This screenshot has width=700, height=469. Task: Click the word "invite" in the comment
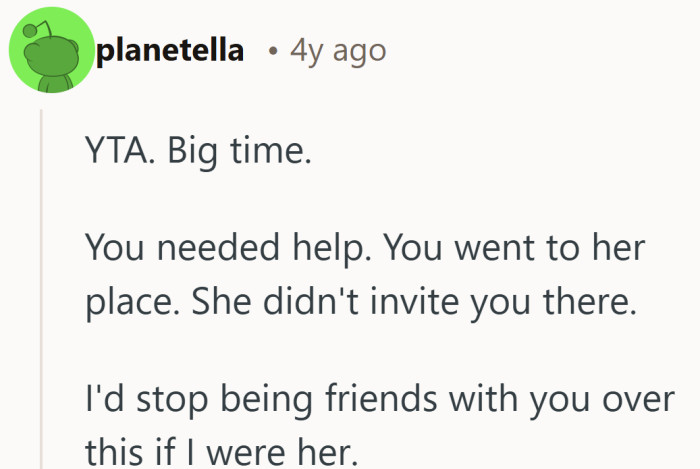[x=457, y=303]
